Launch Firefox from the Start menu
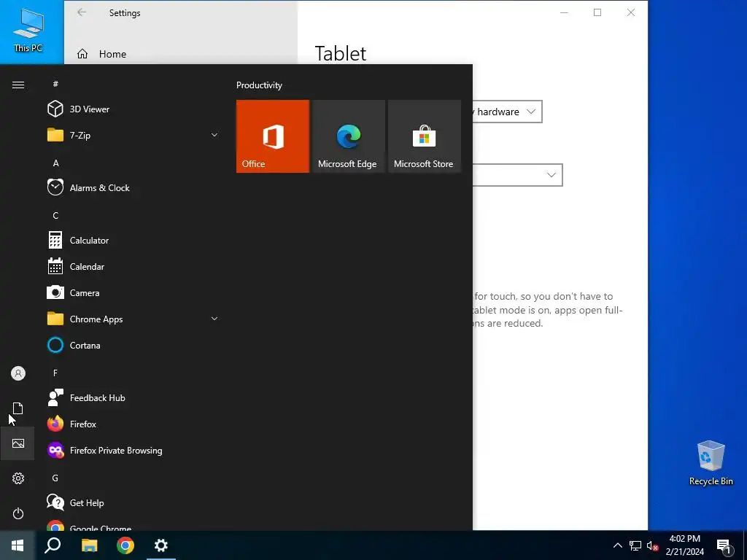This screenshot has width=747, height=560. coord(133,424)
